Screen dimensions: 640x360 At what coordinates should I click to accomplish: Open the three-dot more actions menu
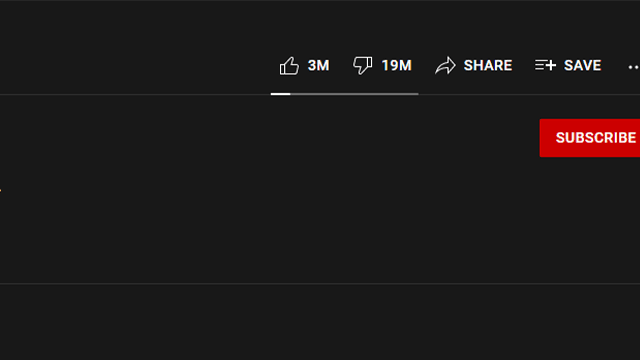pyautogui.click(x=633, y=67)
